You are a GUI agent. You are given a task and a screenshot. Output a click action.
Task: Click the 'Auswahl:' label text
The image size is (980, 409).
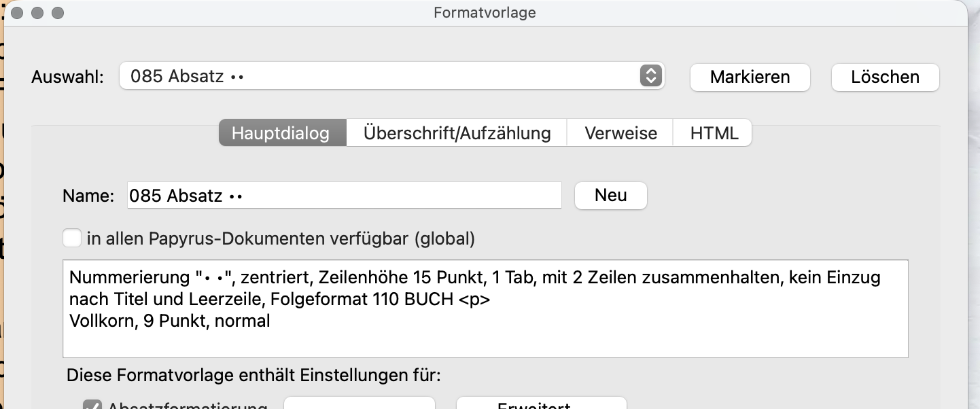point(67,77)
